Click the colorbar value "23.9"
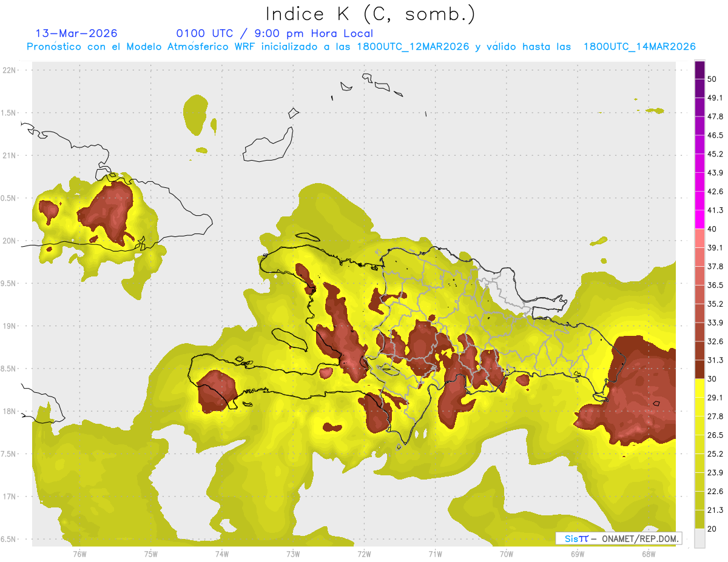The image size is (728, 562). click(x=715, y=473)
